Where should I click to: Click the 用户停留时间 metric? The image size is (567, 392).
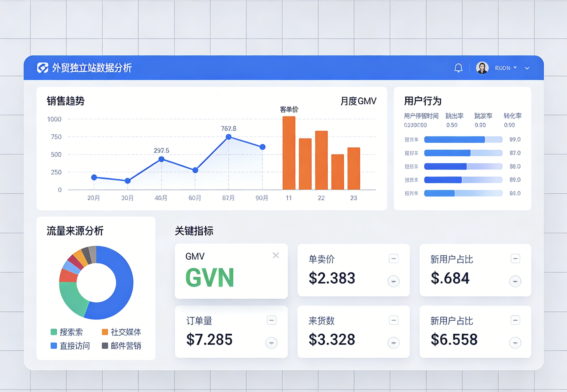(421, 120)
